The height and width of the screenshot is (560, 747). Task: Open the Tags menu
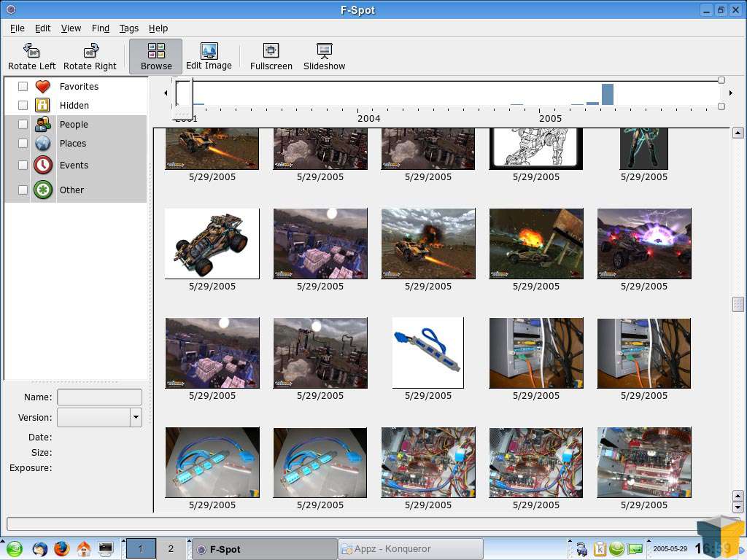coord(128,28)
